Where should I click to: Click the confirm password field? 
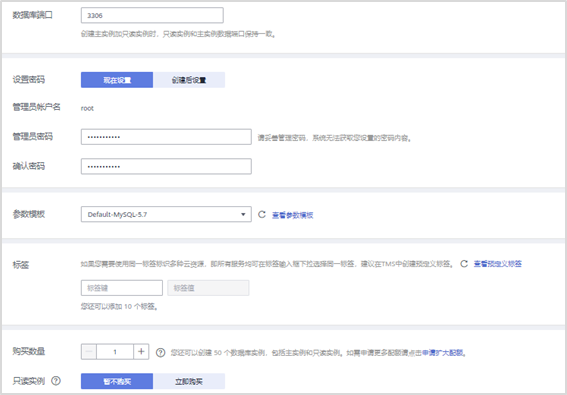pos(166,166)
